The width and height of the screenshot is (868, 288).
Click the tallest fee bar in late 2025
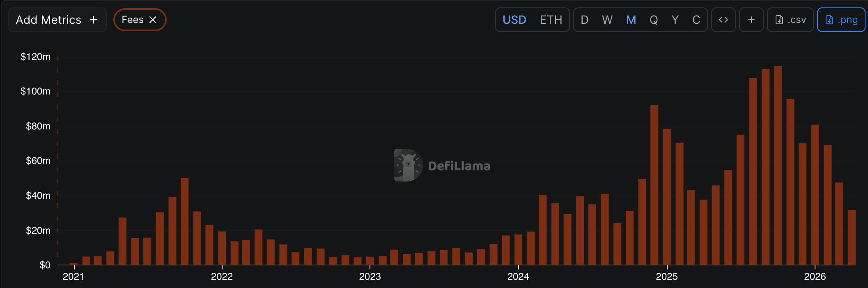(x=778, y=164)
